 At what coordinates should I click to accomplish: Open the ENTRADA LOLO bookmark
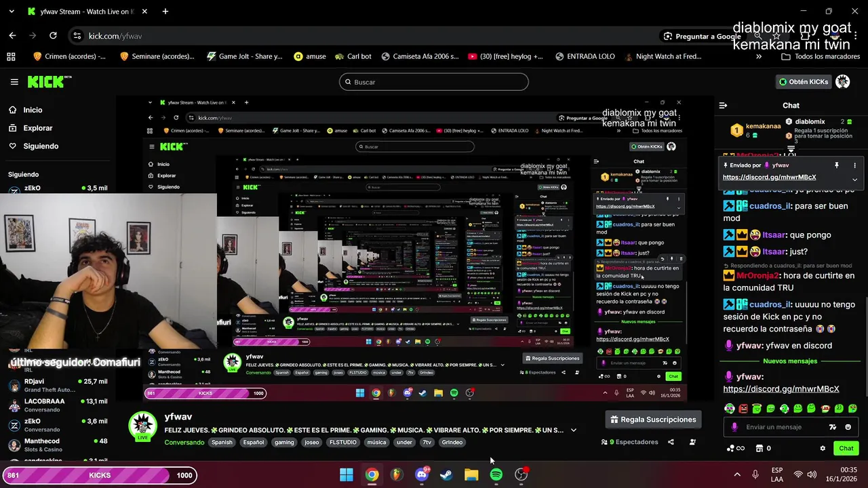pyautogui.click(x=585, y=57)
